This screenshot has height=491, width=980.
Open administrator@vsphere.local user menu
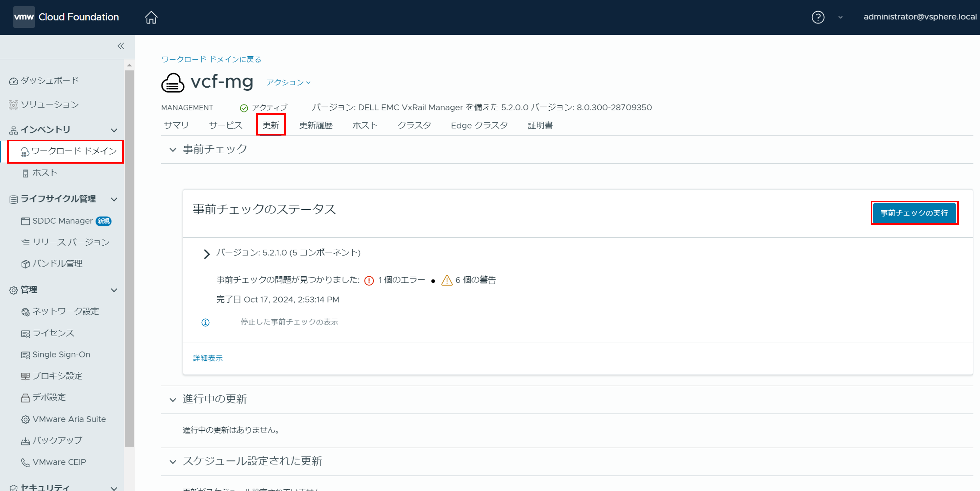[920, 17]
